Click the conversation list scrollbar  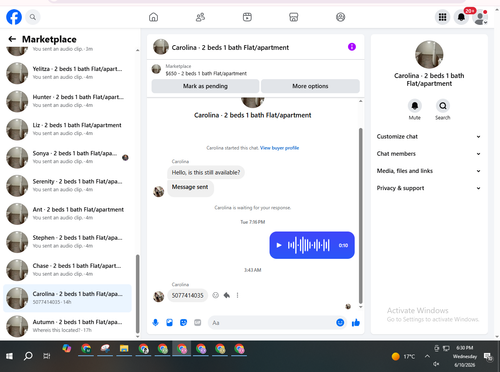pos(137,293)
